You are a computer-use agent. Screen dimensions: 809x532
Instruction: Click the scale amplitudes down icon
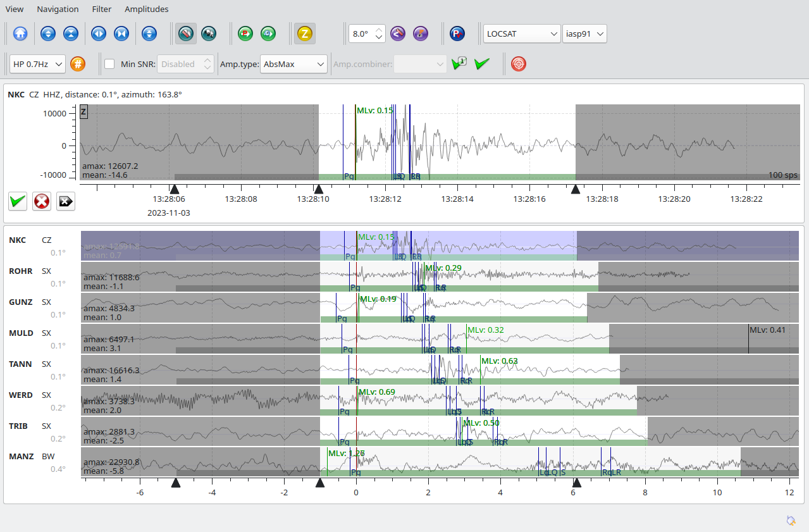[70, 34]
